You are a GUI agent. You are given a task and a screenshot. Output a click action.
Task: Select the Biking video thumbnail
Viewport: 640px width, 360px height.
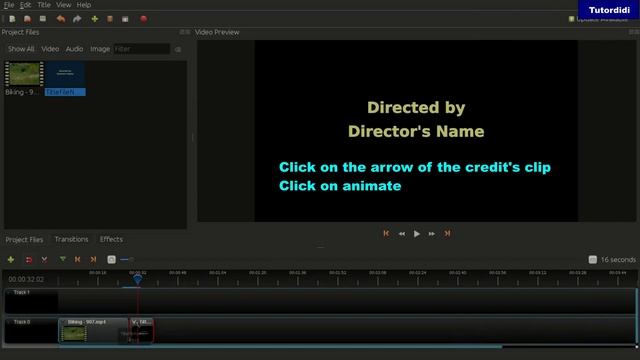coord(24,74)
